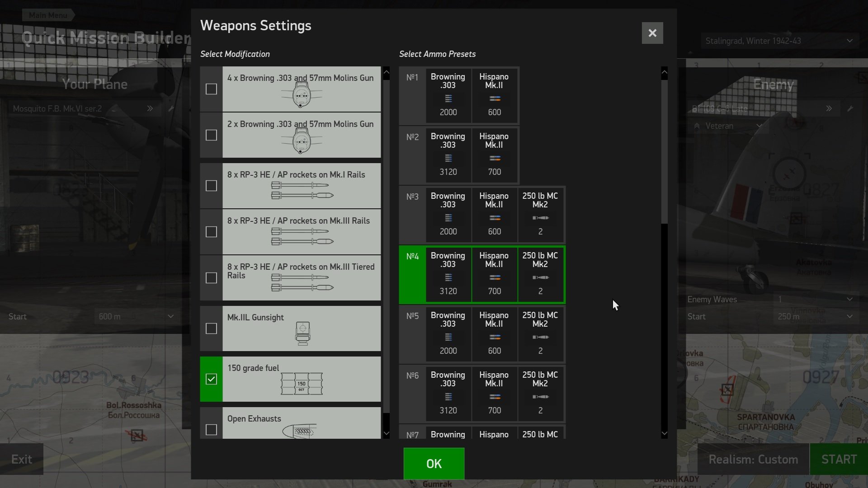Click 250 lb MC bomb icon in preset №4
This screenshot has height=488, width=868.
541,277
